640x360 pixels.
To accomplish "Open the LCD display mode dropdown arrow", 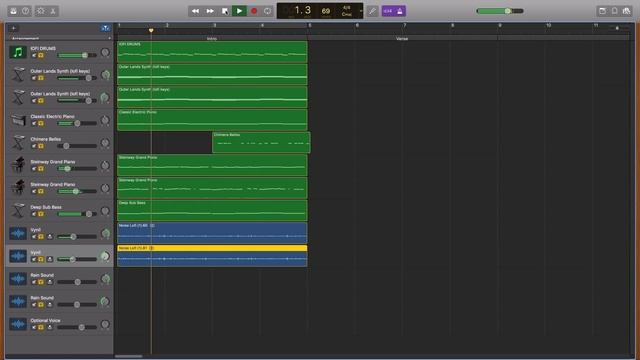I will pyautogui.click(x=361, y=11).
